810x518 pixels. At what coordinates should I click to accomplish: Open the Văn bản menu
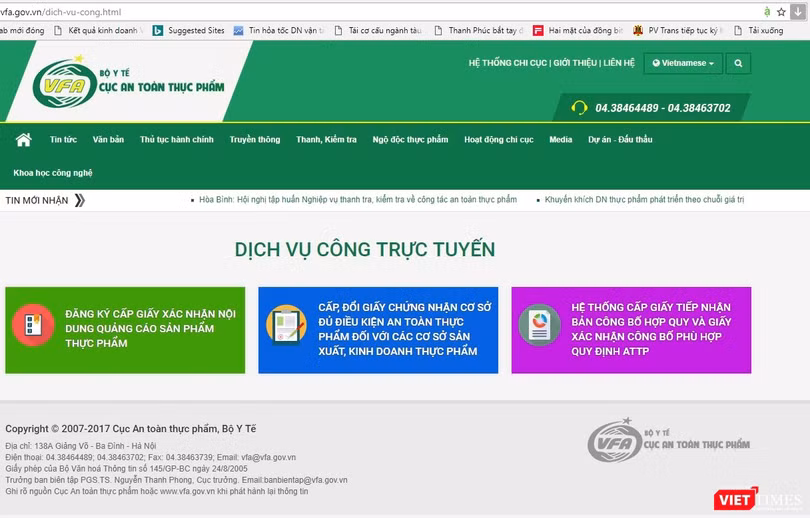point(108,139)
